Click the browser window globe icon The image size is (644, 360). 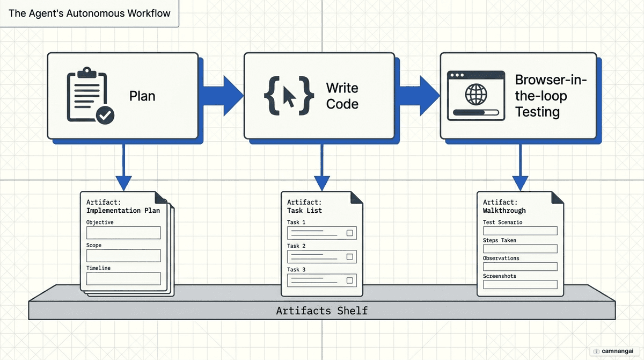(475, 95)
